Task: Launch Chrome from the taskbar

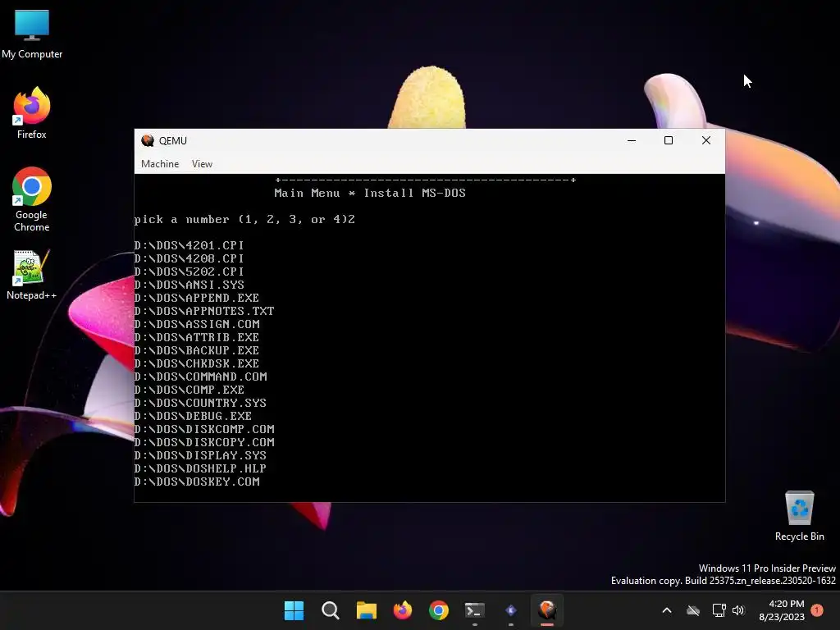Action: [x=439, y=610]
